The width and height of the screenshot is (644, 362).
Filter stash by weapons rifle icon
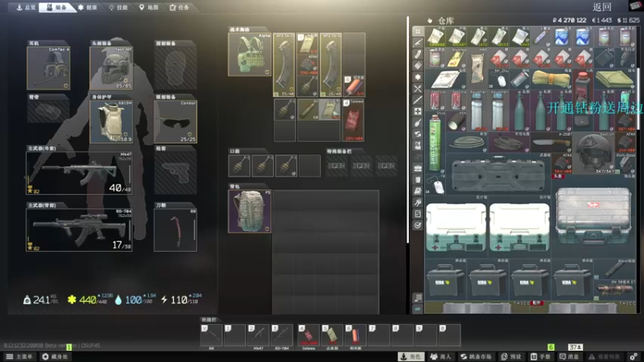(418, 43)
